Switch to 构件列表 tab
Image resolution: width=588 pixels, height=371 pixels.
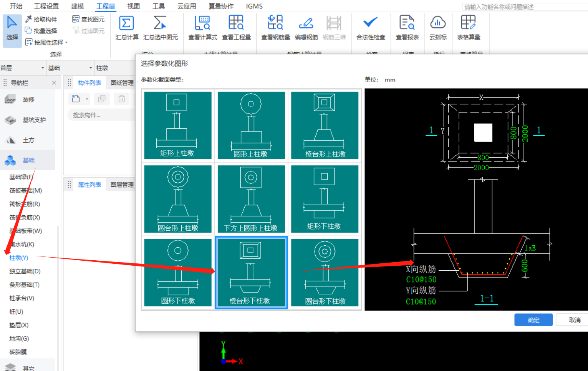coord(89,83)
